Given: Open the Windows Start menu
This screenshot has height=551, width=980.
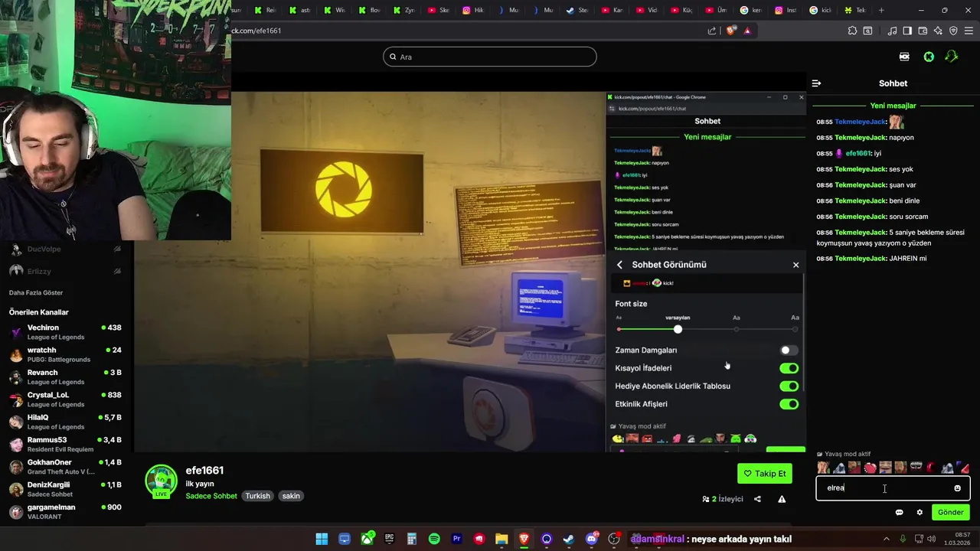Looking at the screenshot, I should tap(322, 539).
